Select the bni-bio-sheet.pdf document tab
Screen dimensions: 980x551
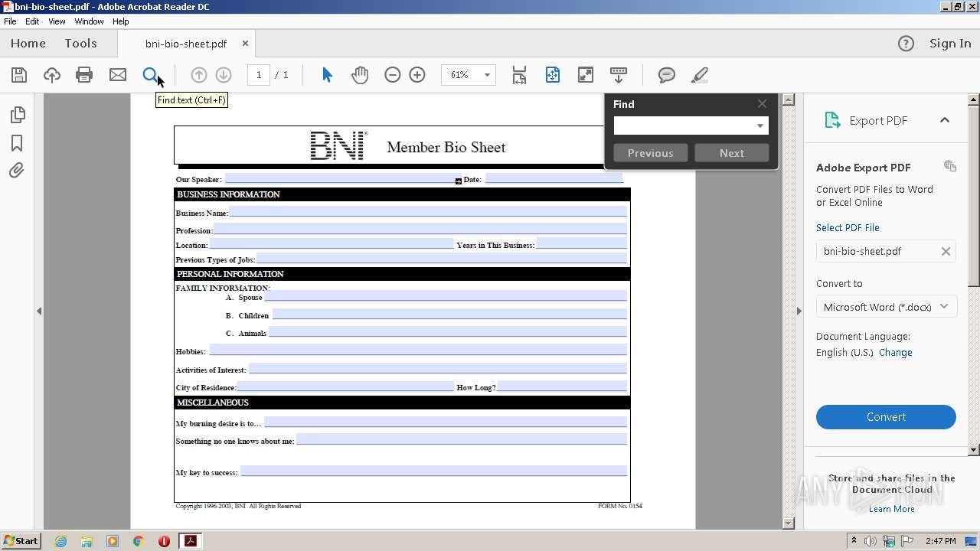(x=186, y=44)
